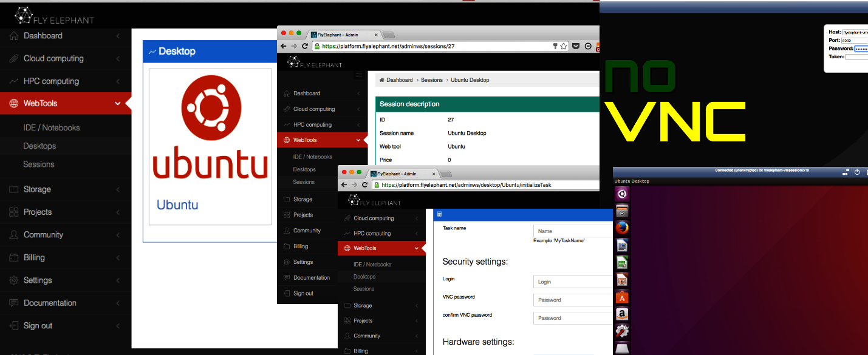Launch Firefox from the Ubuntu dock
This screenshot has width=868, height=355.
click(622, 228)
